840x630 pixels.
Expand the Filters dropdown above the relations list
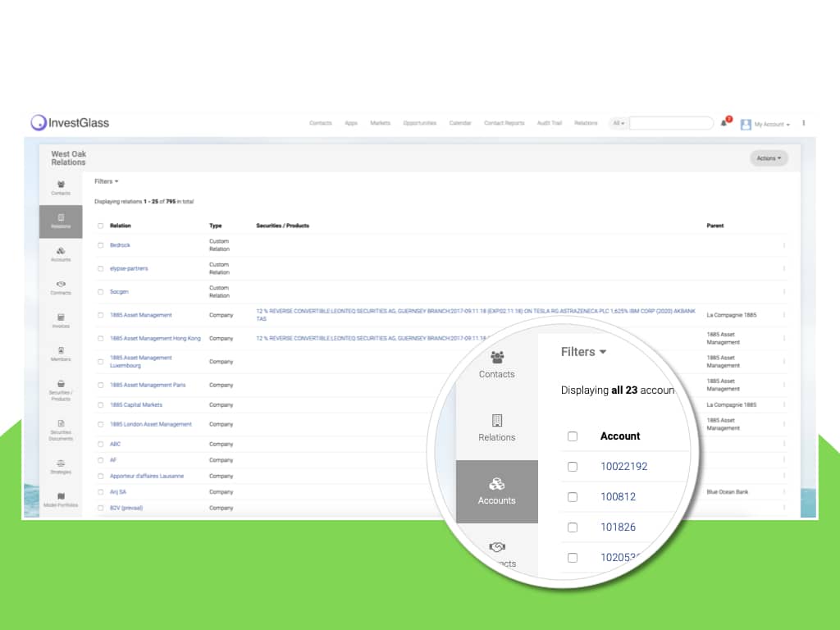coord(106,181)
